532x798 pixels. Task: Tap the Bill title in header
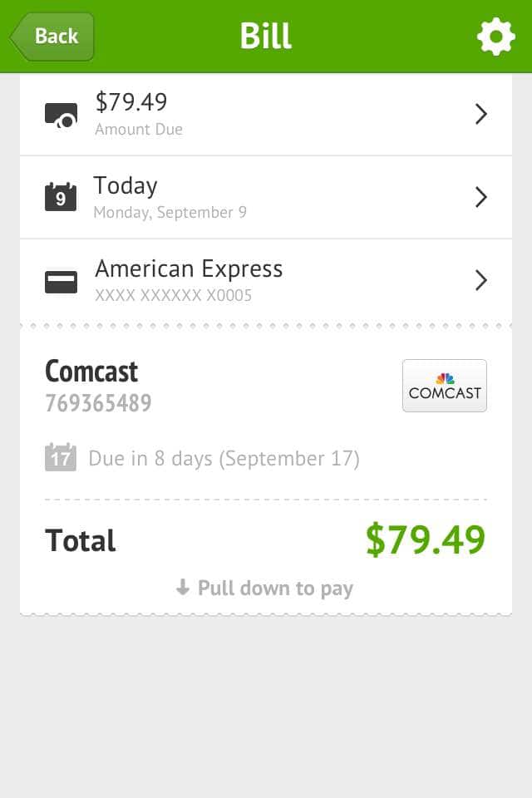point(266,37)
